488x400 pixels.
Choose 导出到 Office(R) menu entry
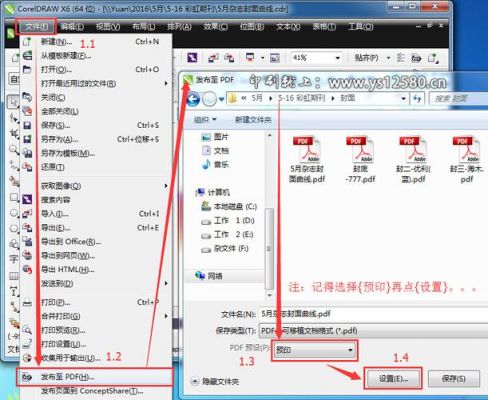97,242
